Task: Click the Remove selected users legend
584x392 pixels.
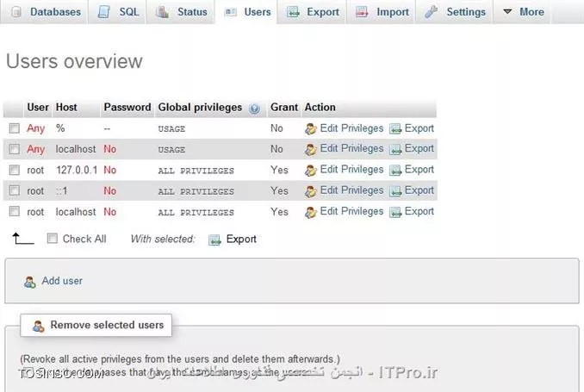Action: 96,326
